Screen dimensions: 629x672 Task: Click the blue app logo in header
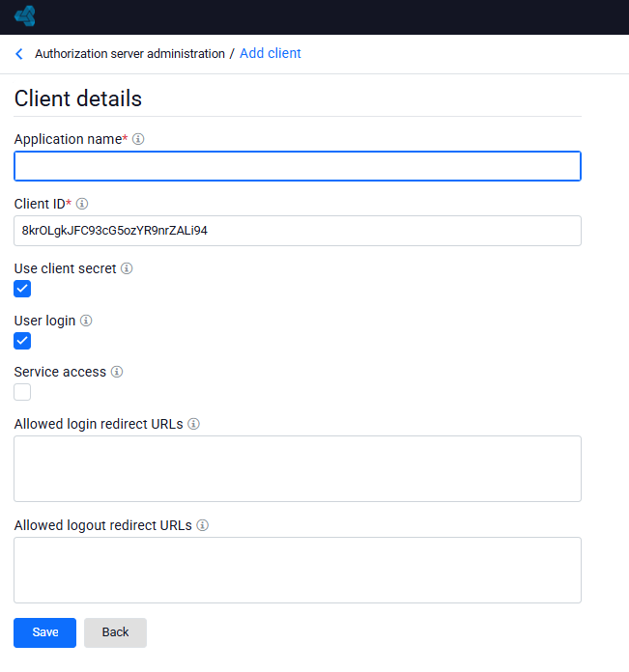(x=25, y=16)
